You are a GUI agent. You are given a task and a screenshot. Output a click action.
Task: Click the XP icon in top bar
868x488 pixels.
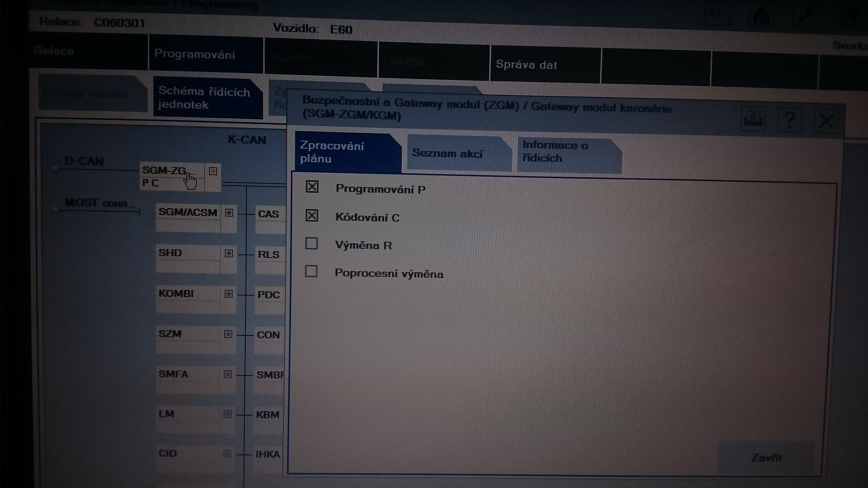coord(717,14)
